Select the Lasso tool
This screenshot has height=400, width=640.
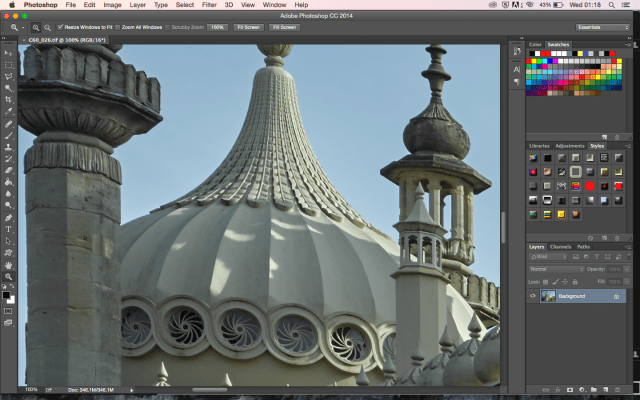8,76
